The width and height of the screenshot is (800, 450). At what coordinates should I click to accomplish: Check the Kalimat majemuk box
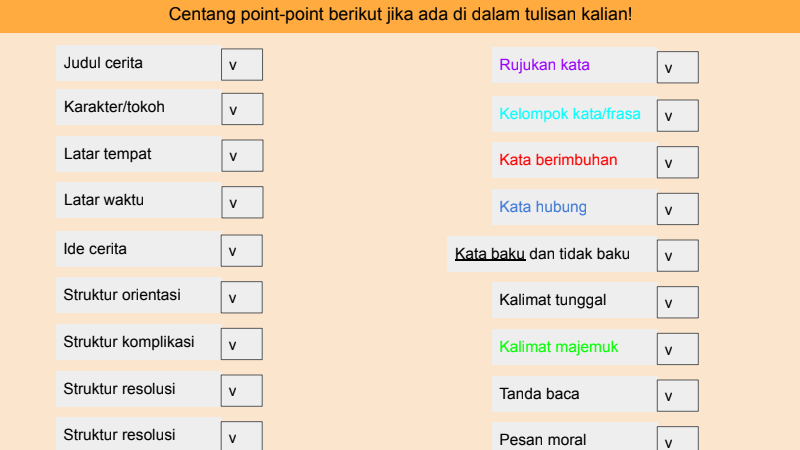point(677,349)
